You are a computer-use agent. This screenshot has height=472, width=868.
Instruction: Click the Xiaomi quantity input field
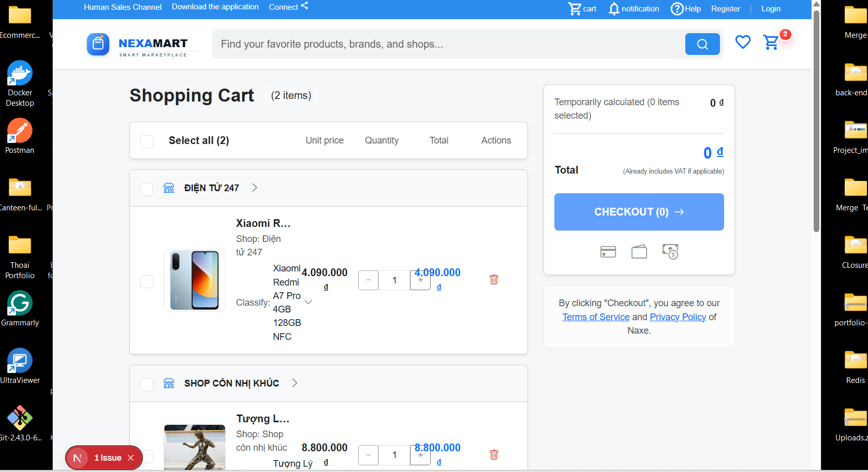394,280
